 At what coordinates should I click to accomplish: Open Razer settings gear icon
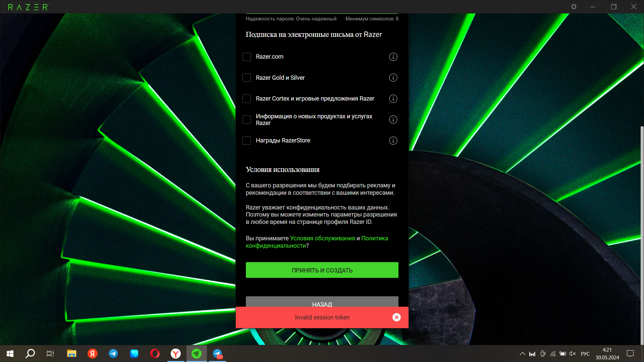[574, 7]
